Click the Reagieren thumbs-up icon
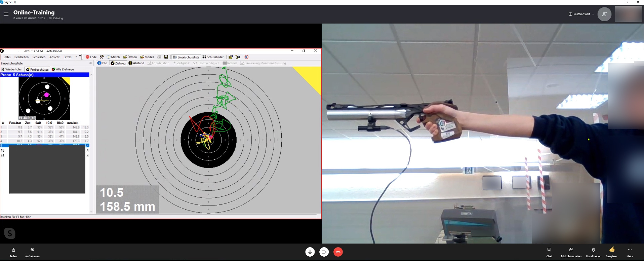The height and width of the screenshot is (261, 644). coord(612,250)
